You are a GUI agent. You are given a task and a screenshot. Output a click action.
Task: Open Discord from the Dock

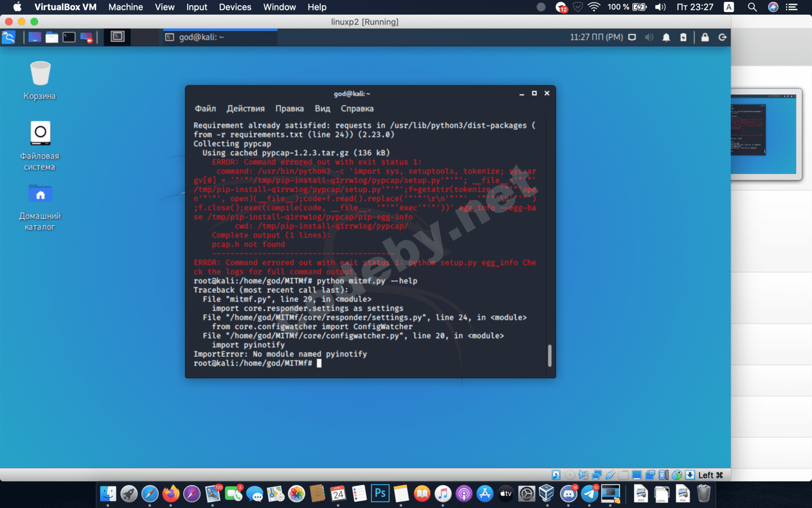568,493
